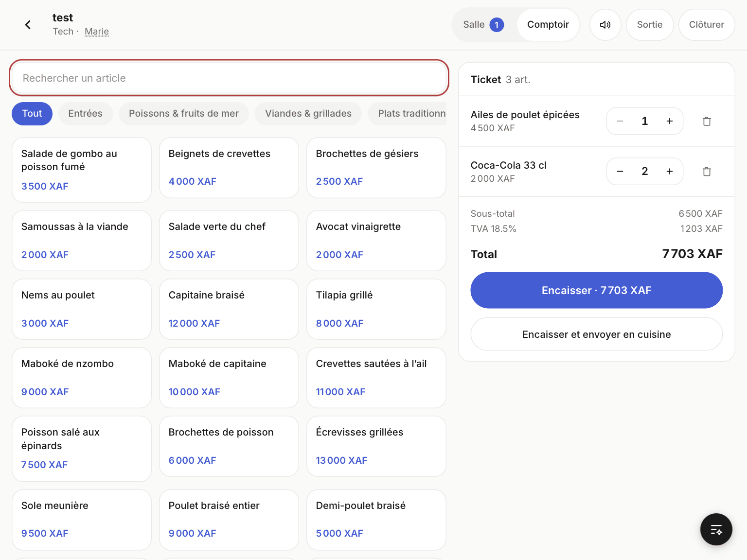747x560 pixels.
Task: Add Écrevisses grillées to ticket
Action: pos(376,446)
